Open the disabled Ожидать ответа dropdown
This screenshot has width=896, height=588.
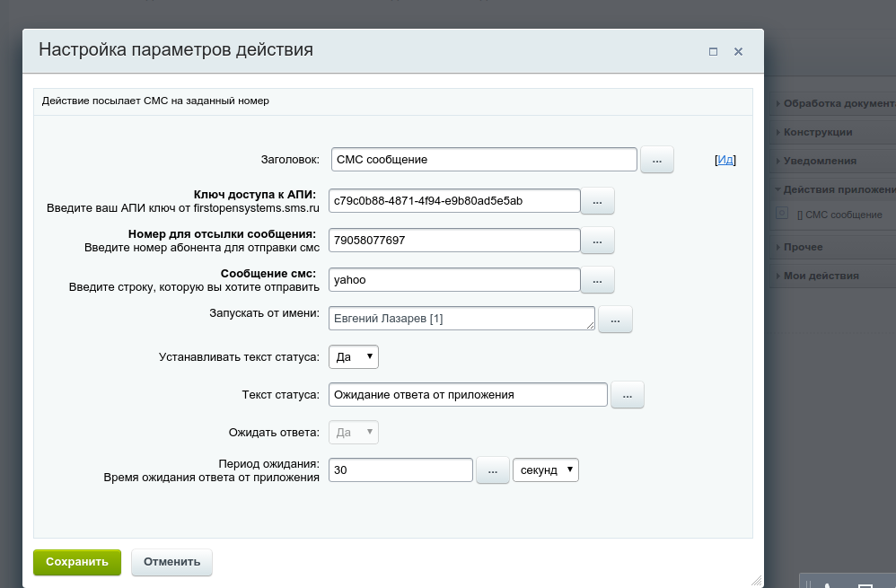click(x=354, y=433)
